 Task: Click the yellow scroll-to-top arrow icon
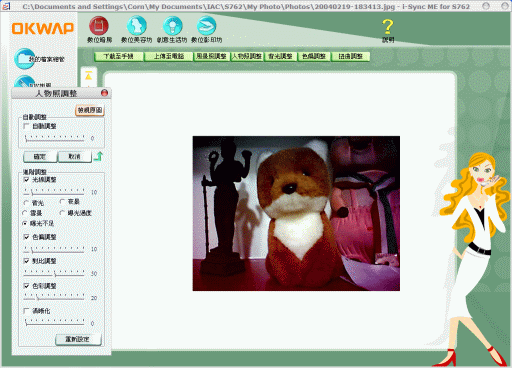(x=88, y=76)
